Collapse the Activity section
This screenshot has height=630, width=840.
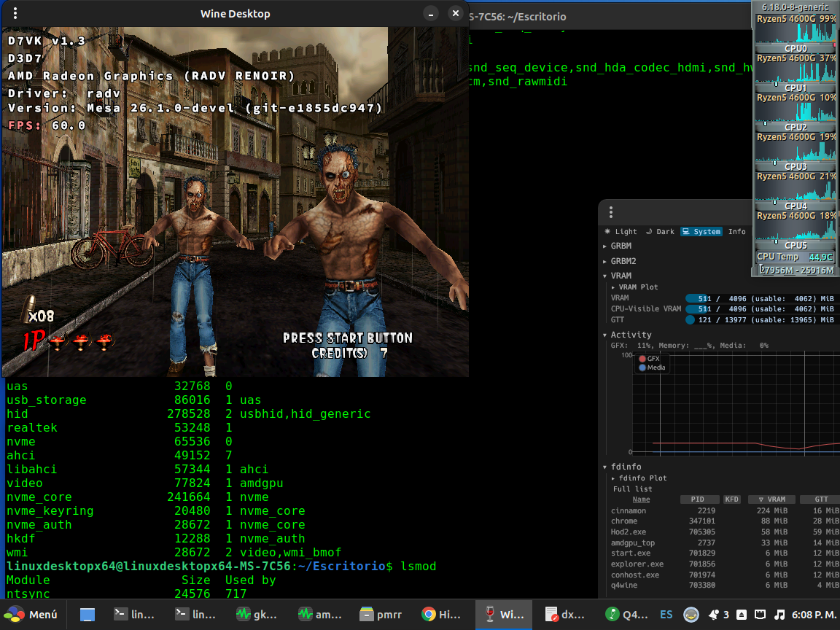tap(627, 335)
